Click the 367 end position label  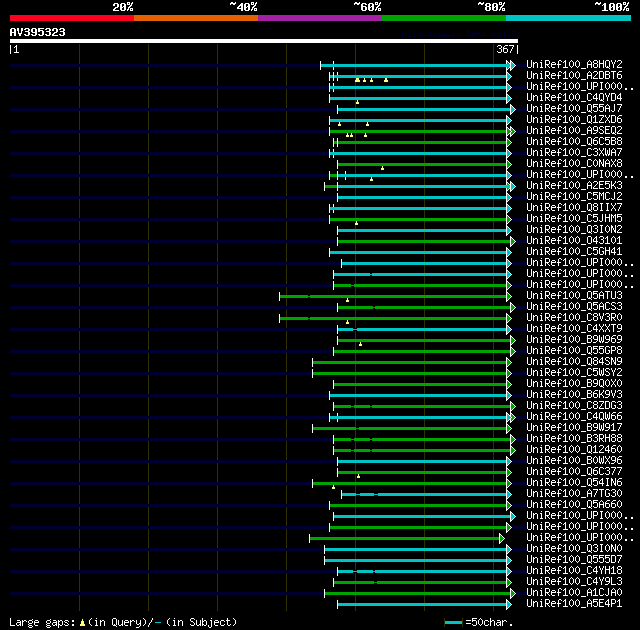(505, 49)
